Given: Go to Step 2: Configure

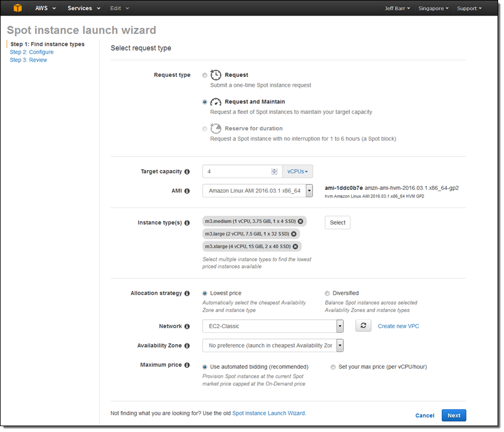Looking at the screenshot, I should tap(32, 52).
